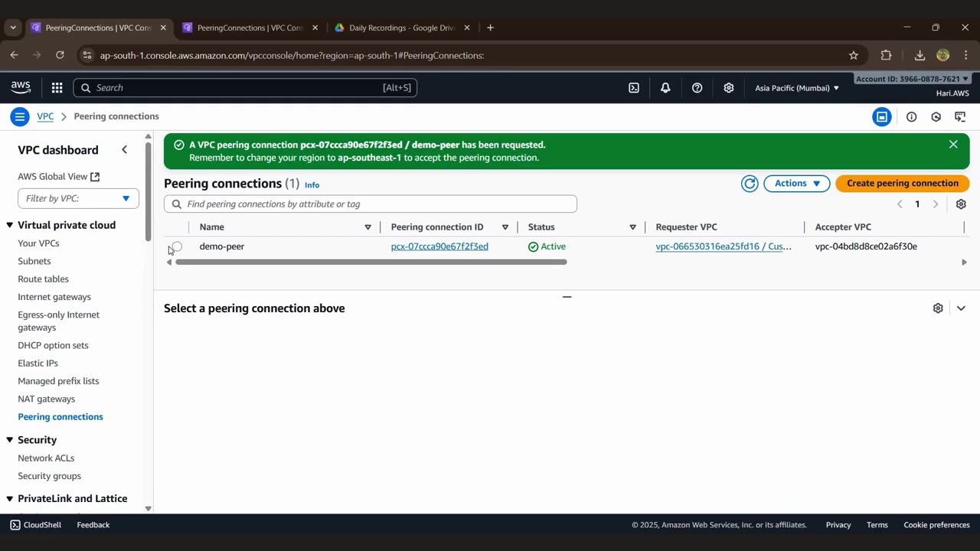Open the Filter by VPC dropdown
Screen dimensions: 980x551
tap(78, 198)
